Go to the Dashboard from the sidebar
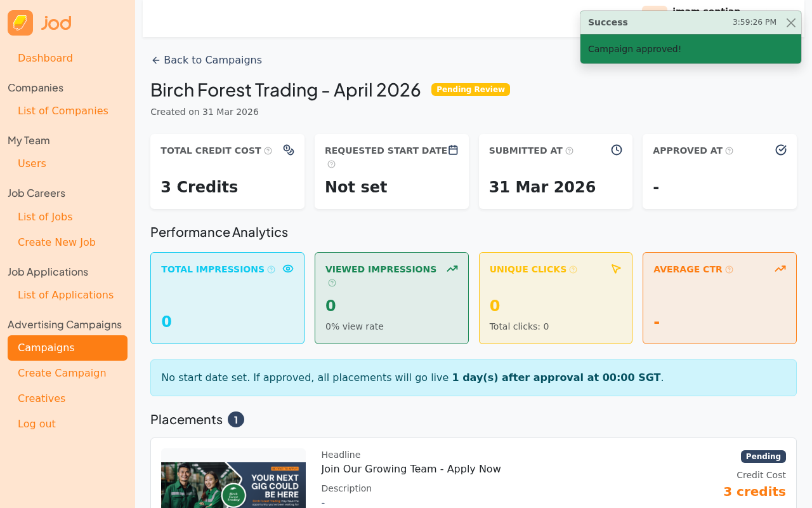This screenshot has width=812, height=508. tap(45, 58)
